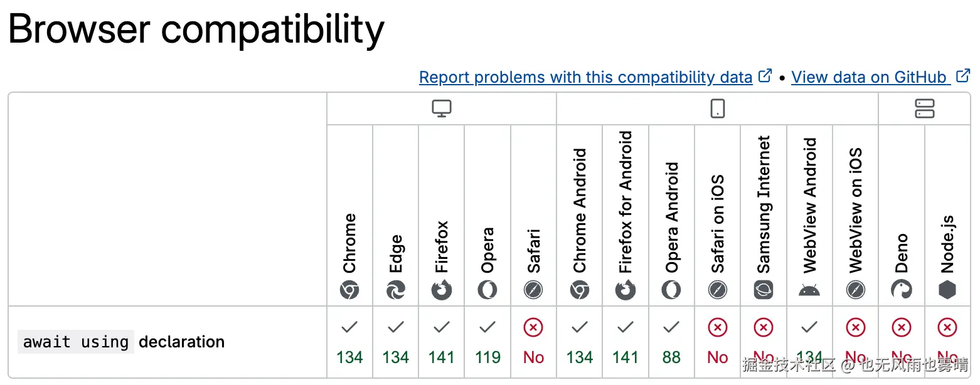Screen dimensions: 980x385
Task: Click the mobile device platform icon
Action: 717,109
